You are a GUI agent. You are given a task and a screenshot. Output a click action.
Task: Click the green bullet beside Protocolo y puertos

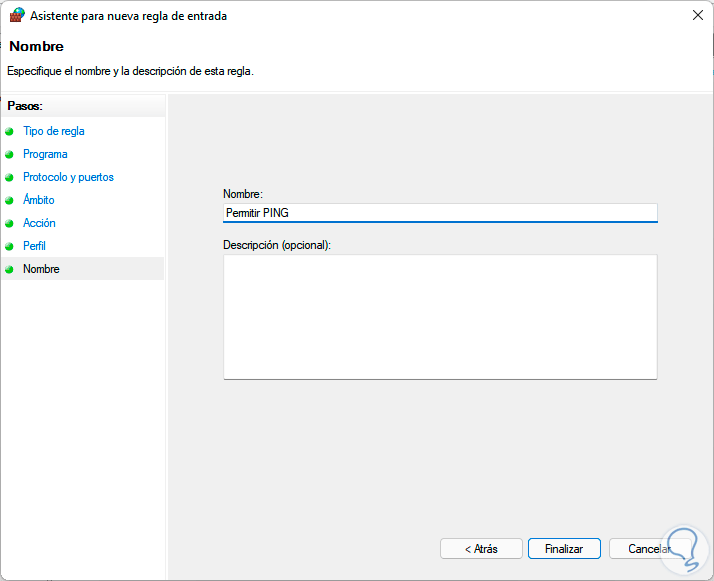click(10, 177)
